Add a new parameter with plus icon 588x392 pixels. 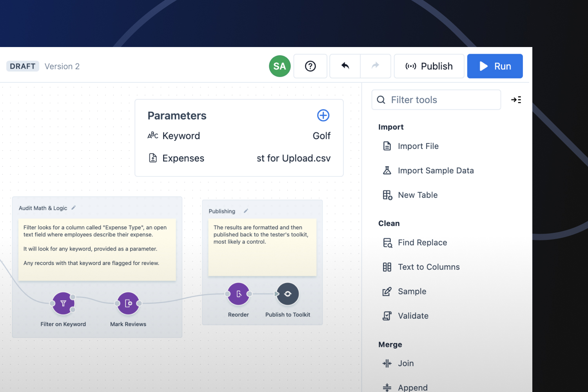(323, 115)
